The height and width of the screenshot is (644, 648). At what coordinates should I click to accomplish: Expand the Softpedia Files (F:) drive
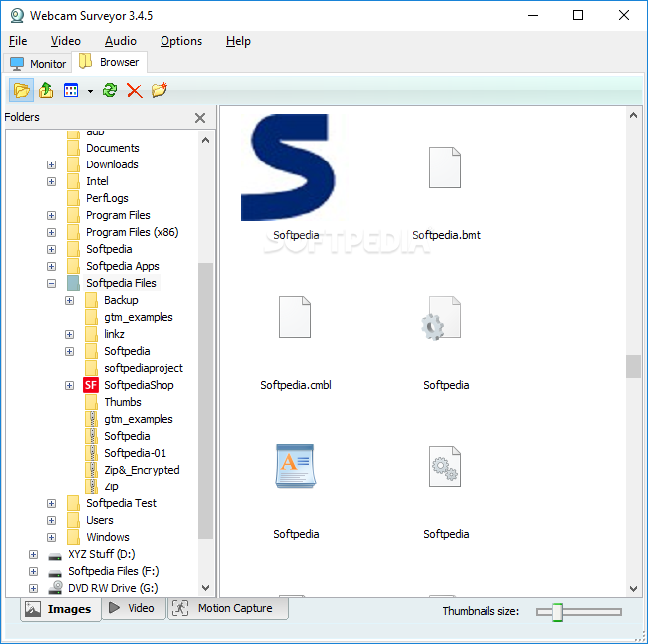click(34, 571)
